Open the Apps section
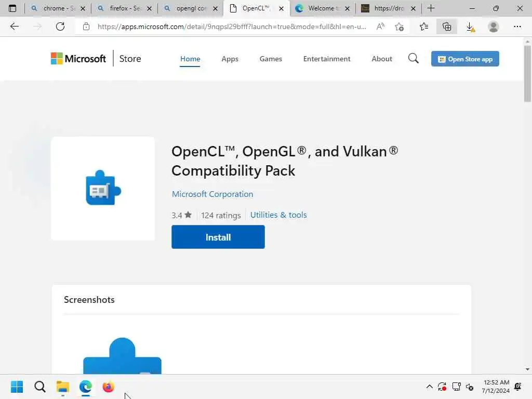This screenshot has width=532, height=399. [x=230, y=59]
